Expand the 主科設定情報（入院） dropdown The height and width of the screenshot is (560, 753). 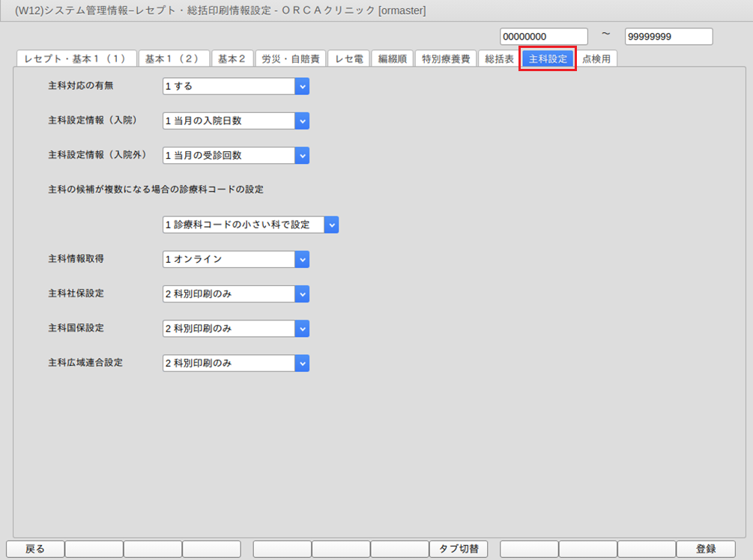pyautogui.click(x=302, y=121)
